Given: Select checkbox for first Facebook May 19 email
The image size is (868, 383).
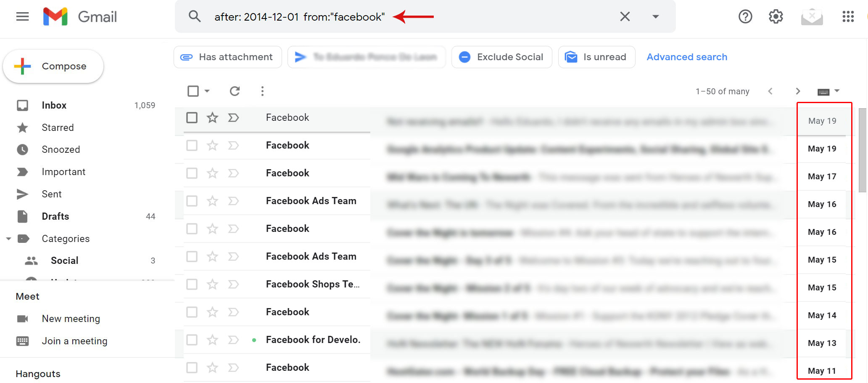Looking at the screenshot, I should (x=192, y=117).
